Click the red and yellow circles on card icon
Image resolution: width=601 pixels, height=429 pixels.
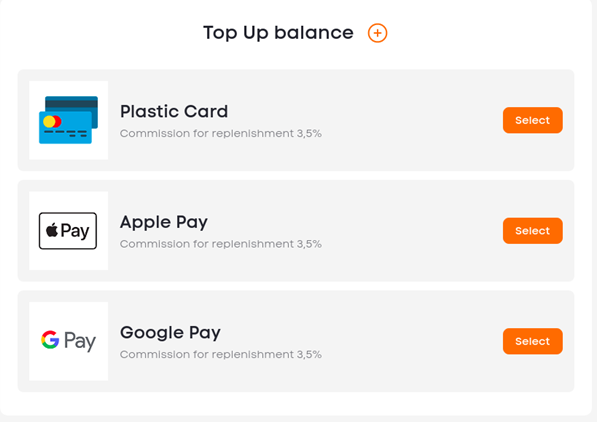[52, 122]
